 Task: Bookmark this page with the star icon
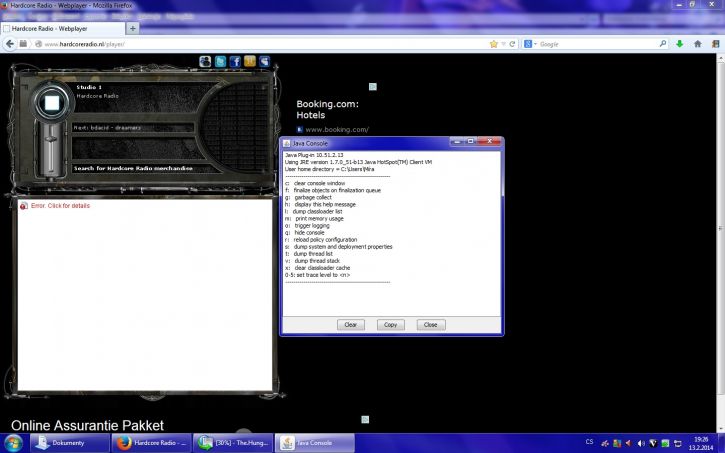coord(493,44)
